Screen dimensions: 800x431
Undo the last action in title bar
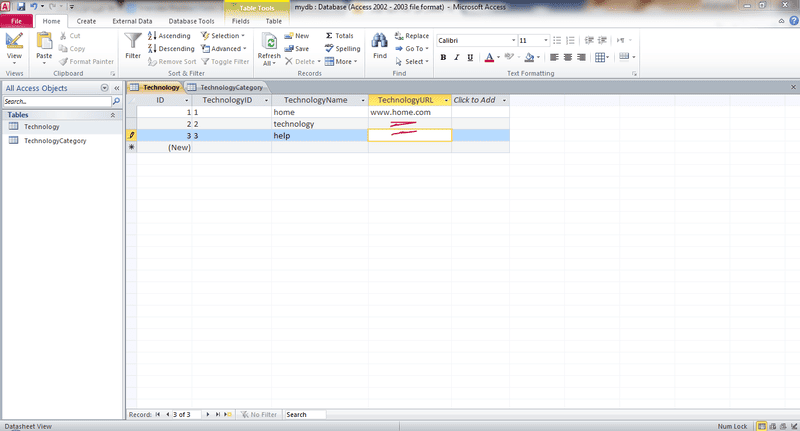[x=34, y=7]
